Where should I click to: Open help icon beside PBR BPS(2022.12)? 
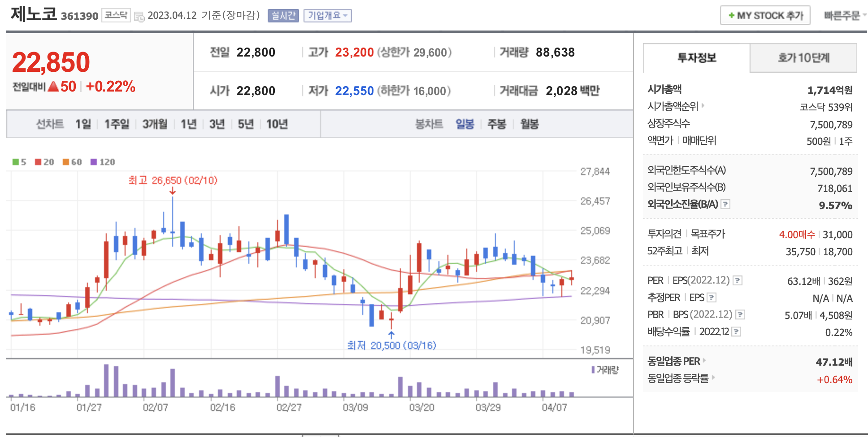coord(740,315)
